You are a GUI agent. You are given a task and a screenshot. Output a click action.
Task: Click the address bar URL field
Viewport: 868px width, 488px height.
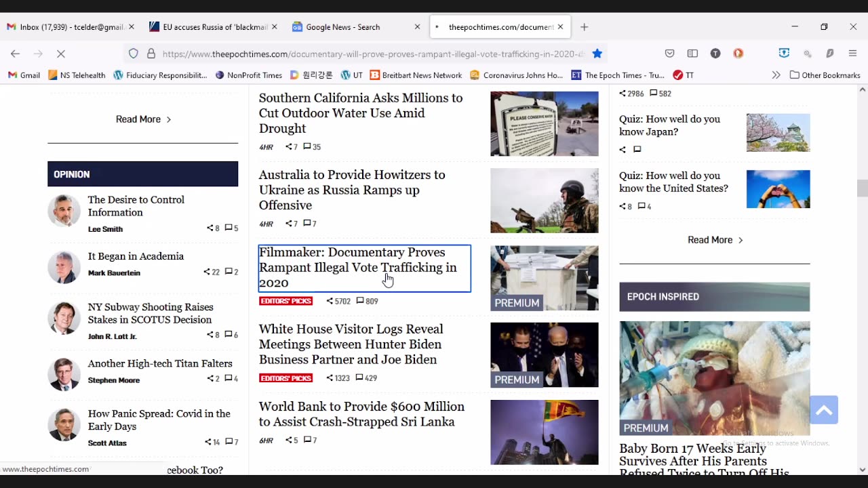373,54
